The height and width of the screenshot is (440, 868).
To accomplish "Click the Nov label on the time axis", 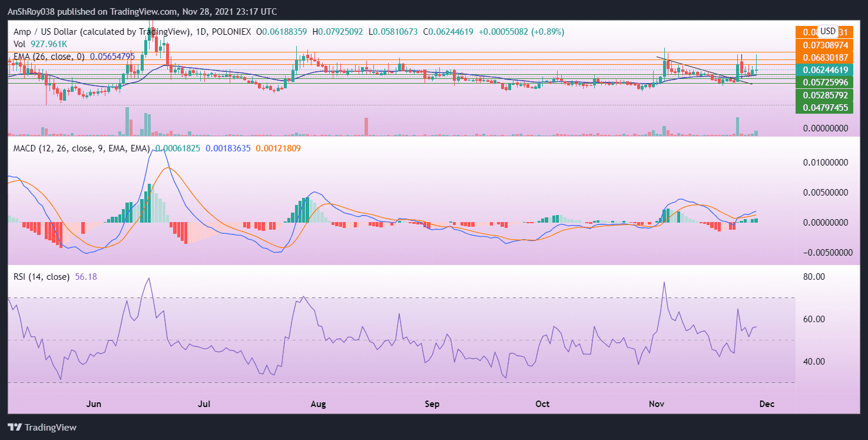I will tap(656, 404).
